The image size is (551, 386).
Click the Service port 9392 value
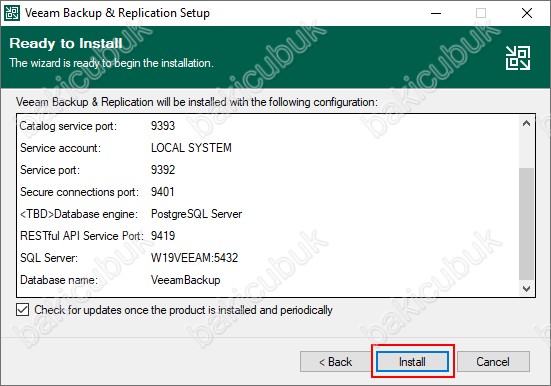point(163,170)
